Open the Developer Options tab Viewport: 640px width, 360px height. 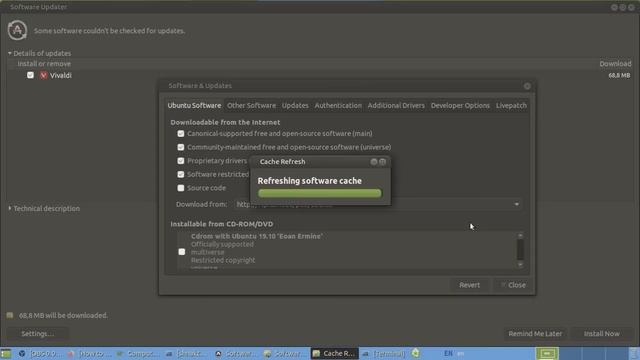tap(460, 106)
